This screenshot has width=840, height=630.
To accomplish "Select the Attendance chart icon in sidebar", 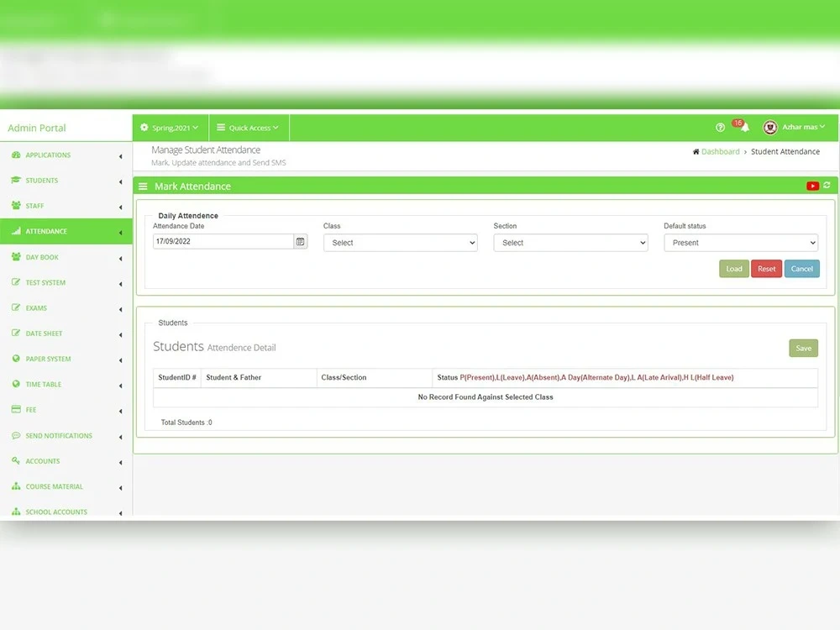I will [18, 231].
